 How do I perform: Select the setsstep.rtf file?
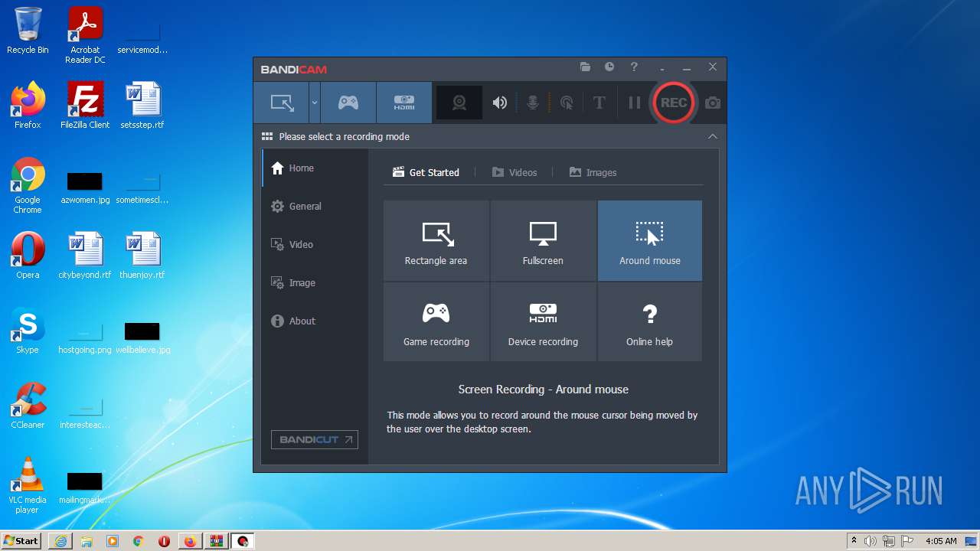142,106
